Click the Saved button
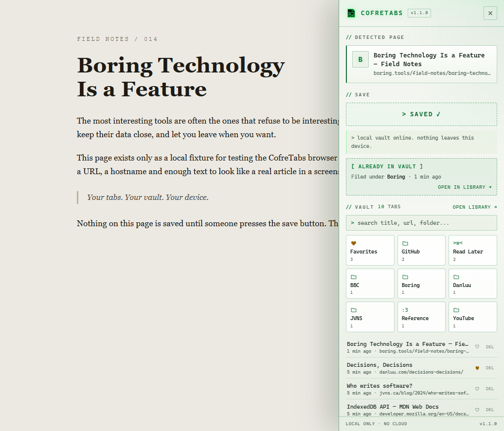 click(x=421, y=114)
